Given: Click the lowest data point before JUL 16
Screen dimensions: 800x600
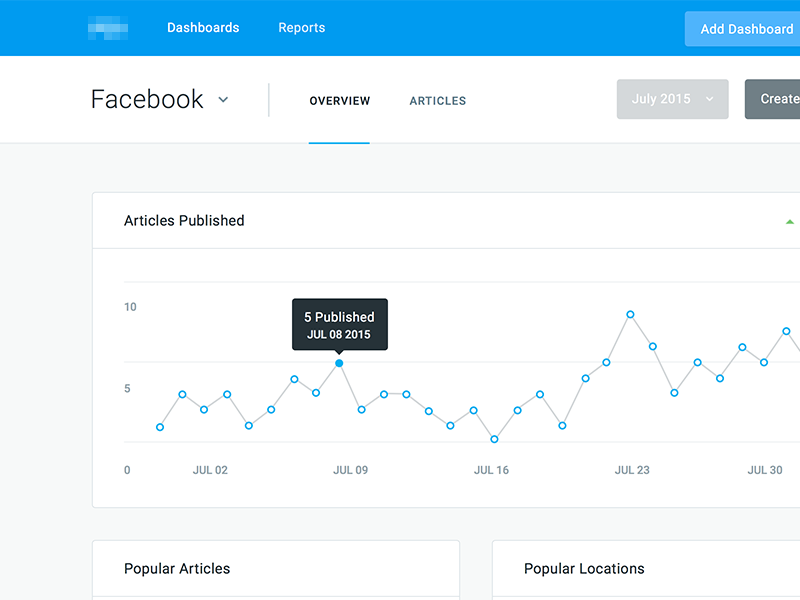Looking at the screenshot, I should (494, 438).
